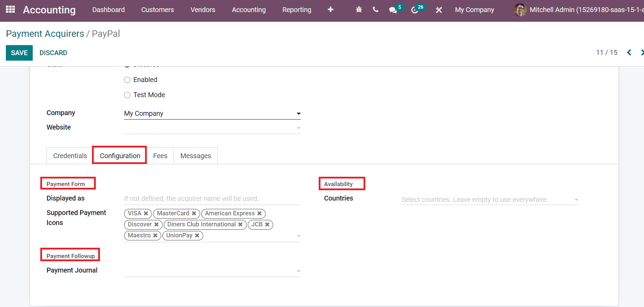
Task: Click the plus icon in the navbar
Action: pyautogui.click(x=330, y=10)
